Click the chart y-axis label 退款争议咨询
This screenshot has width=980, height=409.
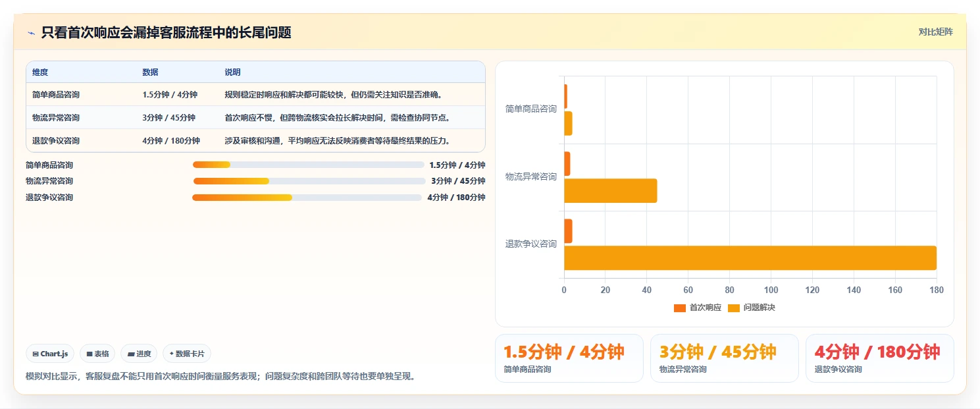pyautogui.click(x=531, y=244)
